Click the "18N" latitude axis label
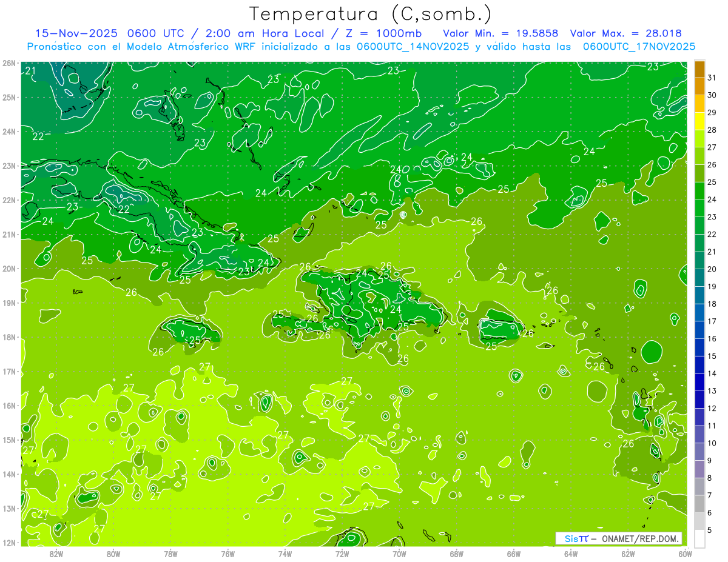The height and width of the screenshot is (562, 728). point(9,337)
